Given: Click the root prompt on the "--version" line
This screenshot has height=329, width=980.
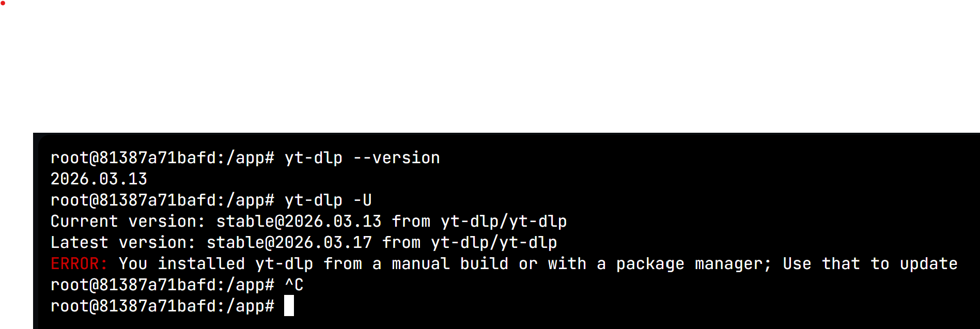Looking at the screenshot, I should pyautogui.click(x=162, y=158).
